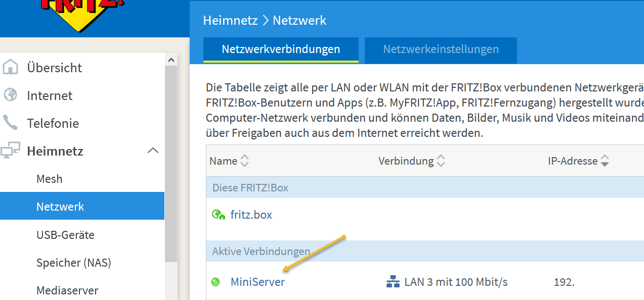Click the Übersicht home icon
The image size is (644, 300).
[10, 67]
